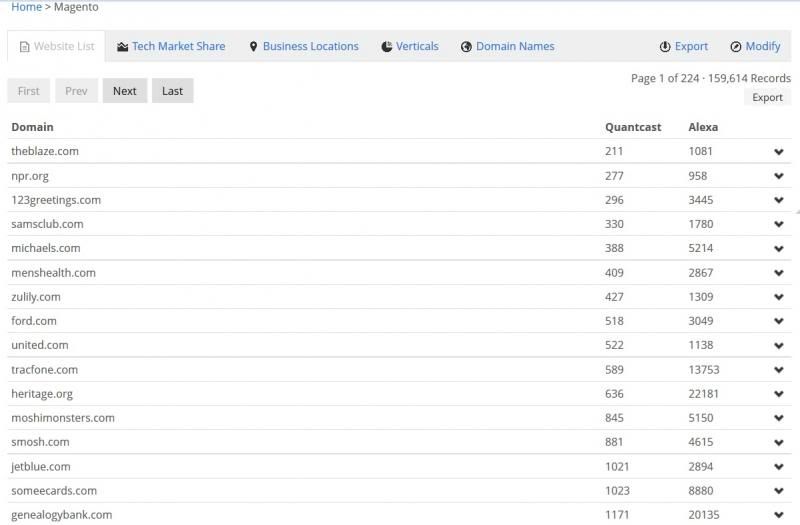Click the menshealth.com domain
Screen dimensions: 800x525
pos(54,272)
